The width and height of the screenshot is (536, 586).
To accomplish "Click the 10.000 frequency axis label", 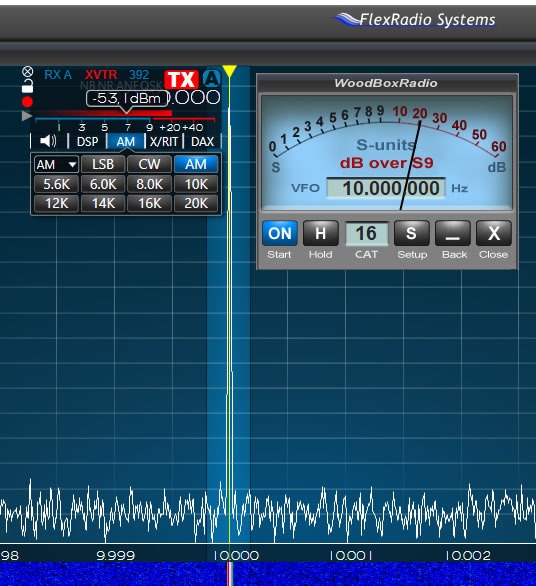I will 237,555.
